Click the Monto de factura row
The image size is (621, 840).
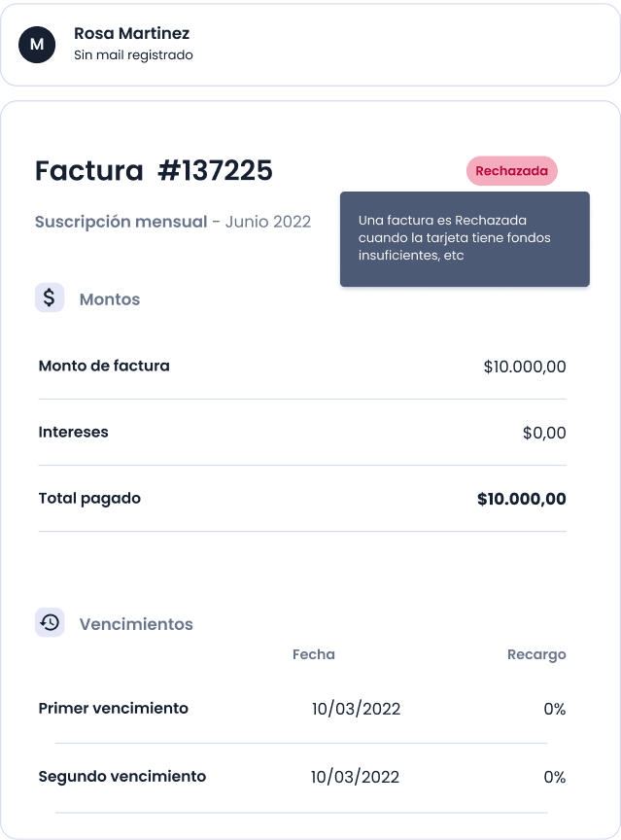pos(302,367)
